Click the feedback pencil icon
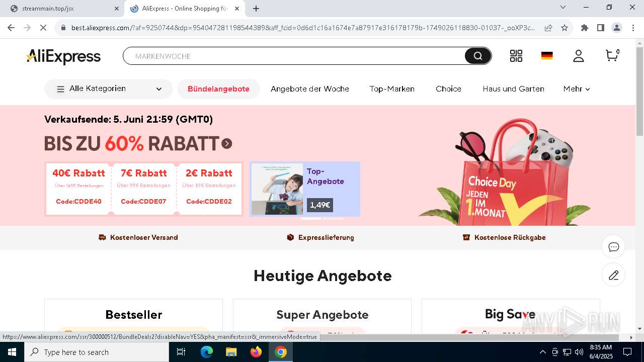This screenshot has height=362, width=644. click(x=613, y=275)
